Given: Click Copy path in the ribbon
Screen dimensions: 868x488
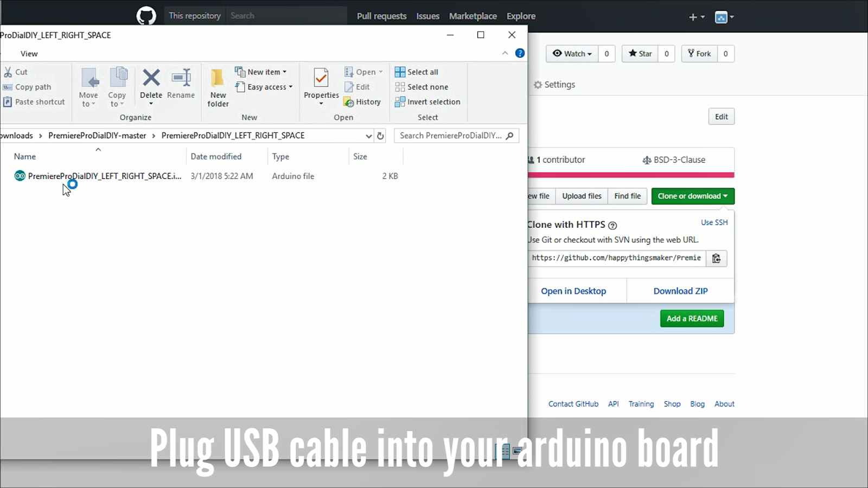Looking at the screenshot, I should 27,87.
